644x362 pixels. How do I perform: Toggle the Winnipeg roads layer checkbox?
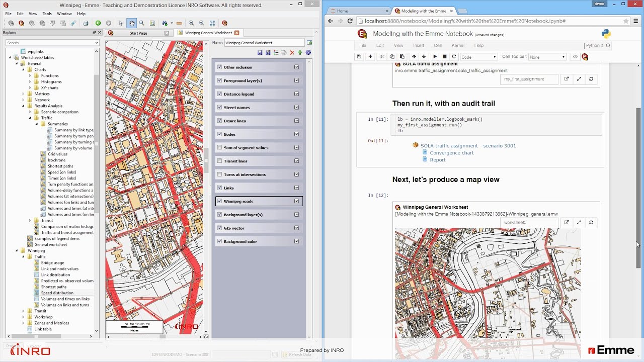pos(219,201)
